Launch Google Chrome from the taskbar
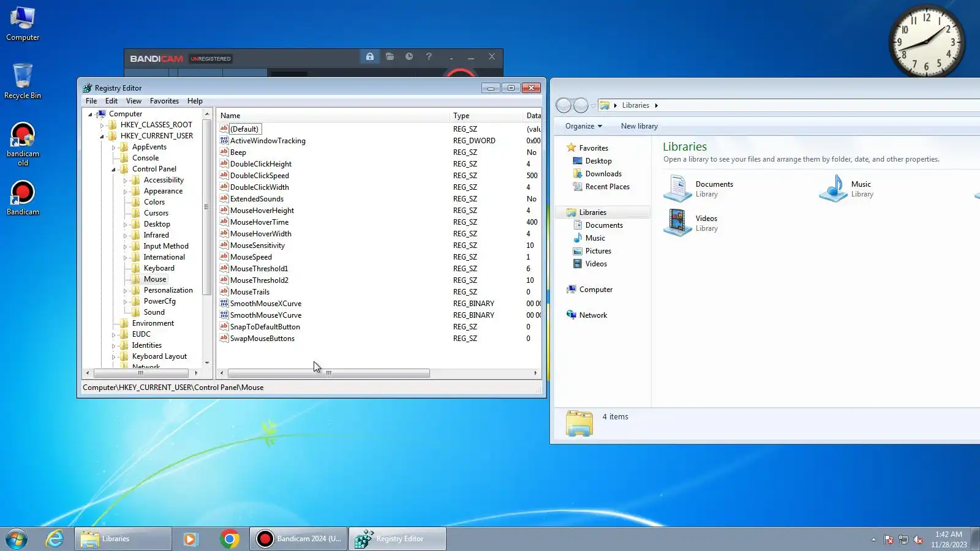 tap(230, 539)
